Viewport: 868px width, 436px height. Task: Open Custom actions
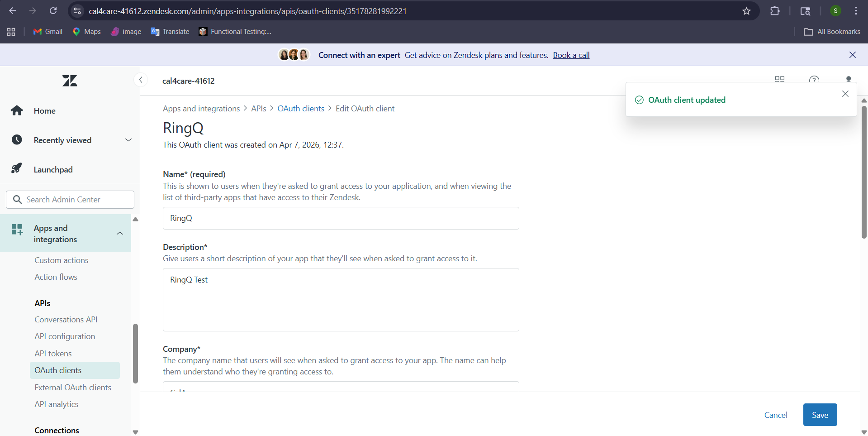(62, 260)
